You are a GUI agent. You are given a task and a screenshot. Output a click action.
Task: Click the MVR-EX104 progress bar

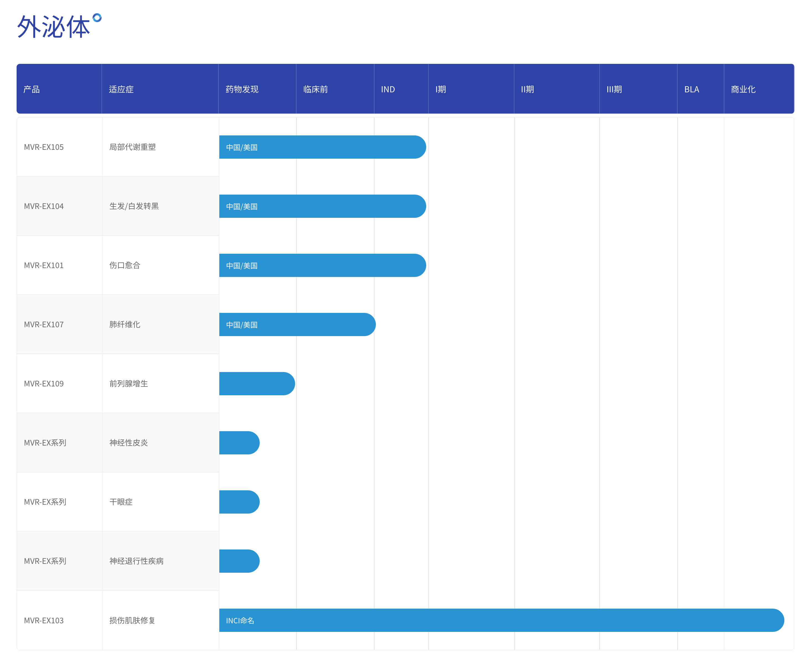323,206
